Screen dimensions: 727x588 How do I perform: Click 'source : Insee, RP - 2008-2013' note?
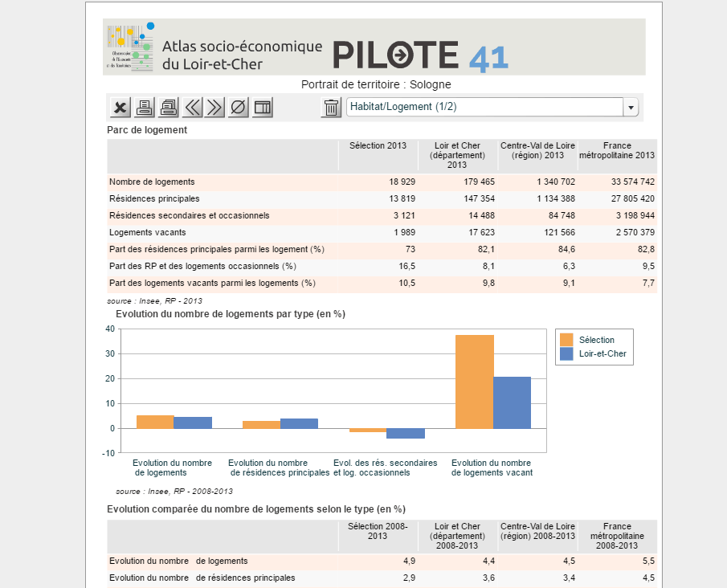174,492
